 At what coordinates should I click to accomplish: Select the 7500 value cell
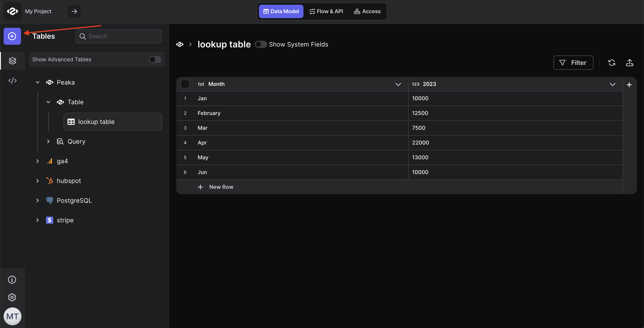pyautogui.click(x=515, y=128)
